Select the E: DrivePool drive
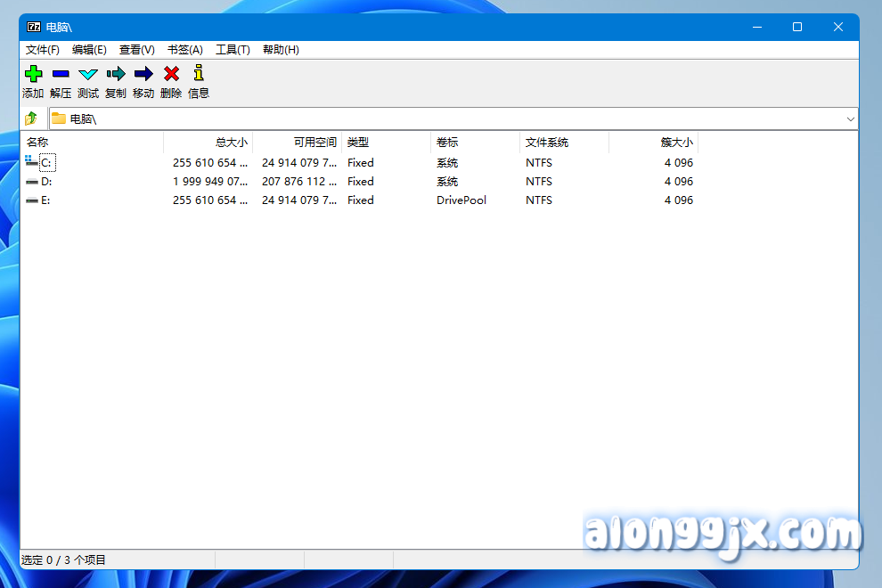The image size is (882, 588). point(45,200)
